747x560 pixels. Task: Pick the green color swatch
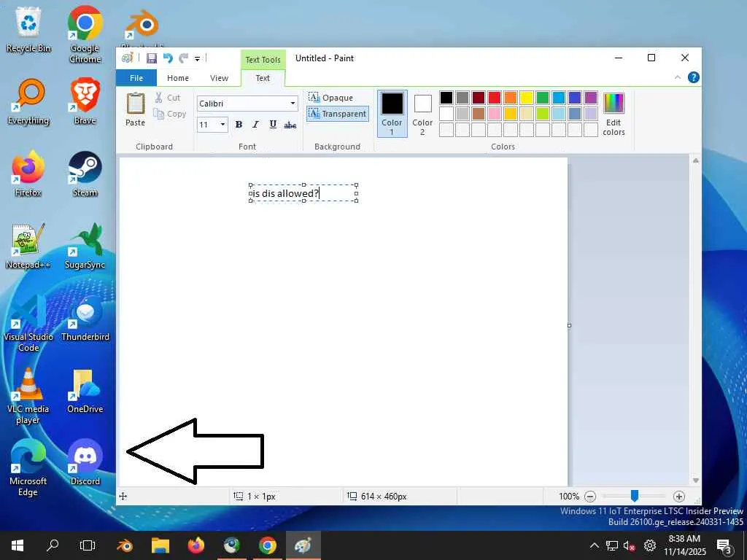coord(543,98)
